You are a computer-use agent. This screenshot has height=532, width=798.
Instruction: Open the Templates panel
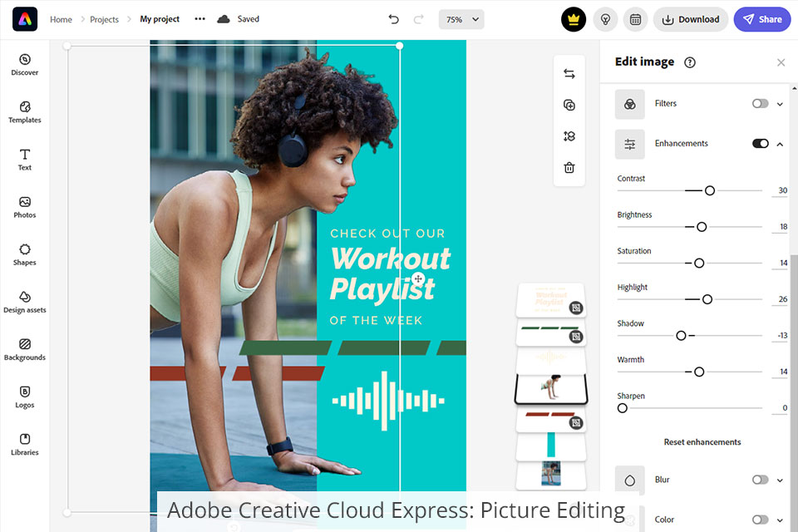[x=24, y=112]
